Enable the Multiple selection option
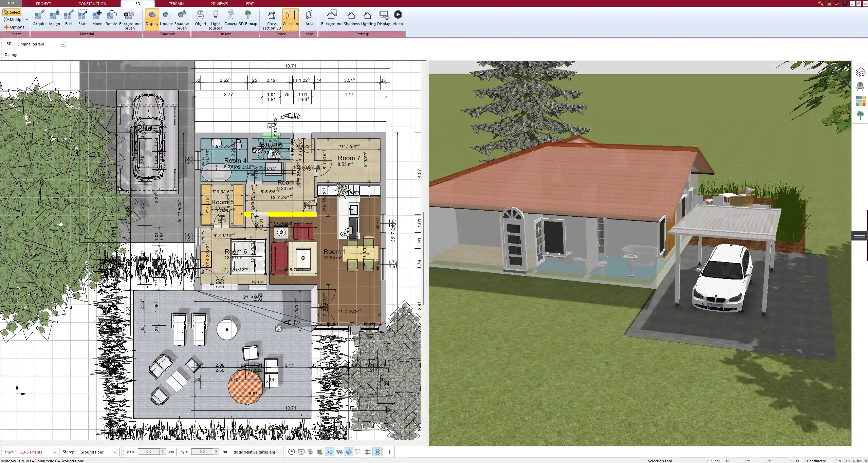868x463 pixels. pyautogui.click(x=15, y=19)
